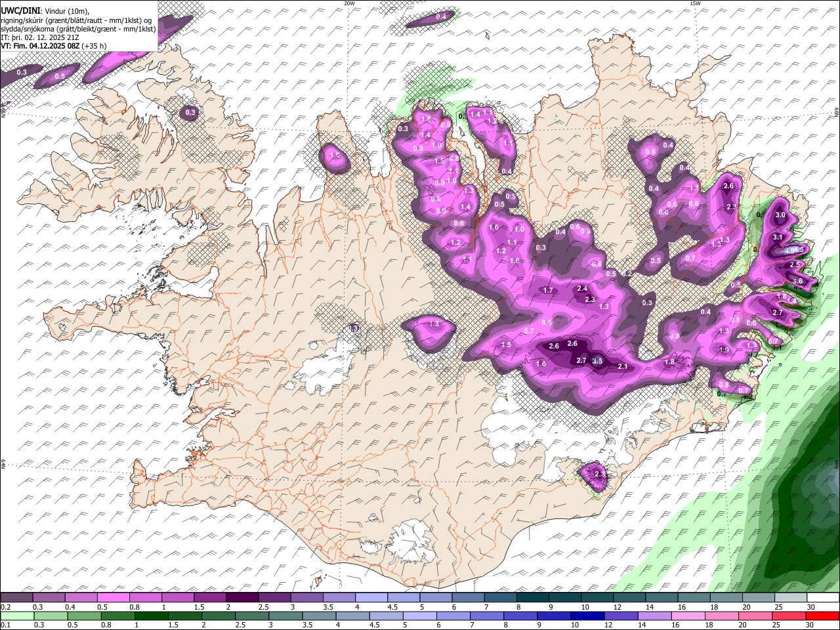840x630 pixels.
Task: Select the bright pink 0.5 swatch, top scale
Action: 113,597
